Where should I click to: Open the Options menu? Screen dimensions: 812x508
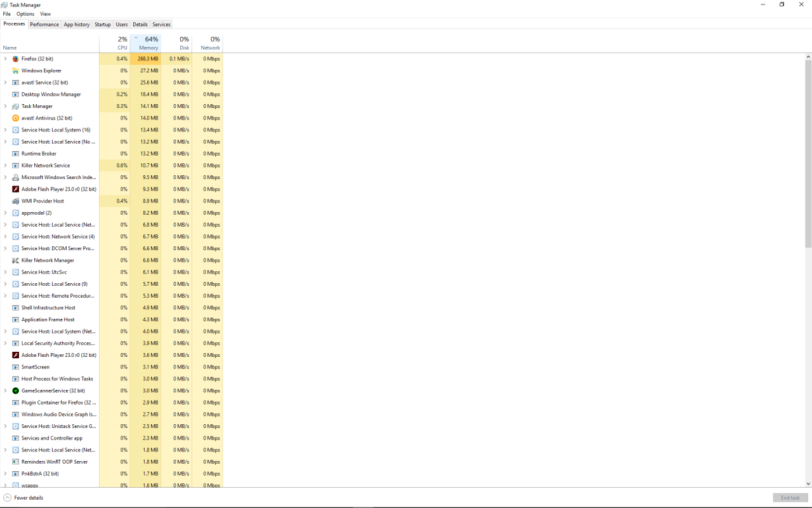pos(25,14)
